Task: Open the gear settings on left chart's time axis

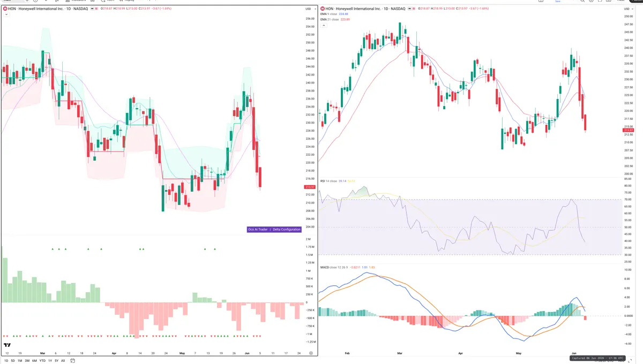Action: click(311, 353)
